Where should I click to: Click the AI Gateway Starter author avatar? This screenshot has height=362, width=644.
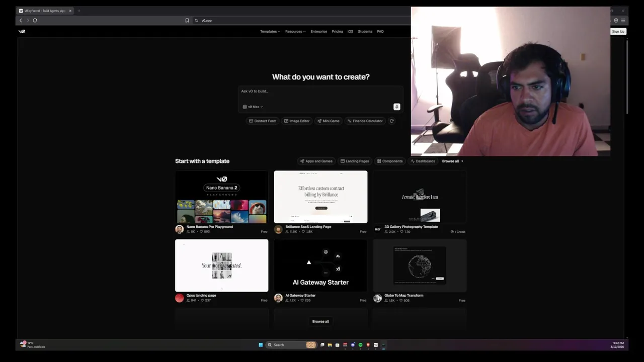tap(278, 298)
